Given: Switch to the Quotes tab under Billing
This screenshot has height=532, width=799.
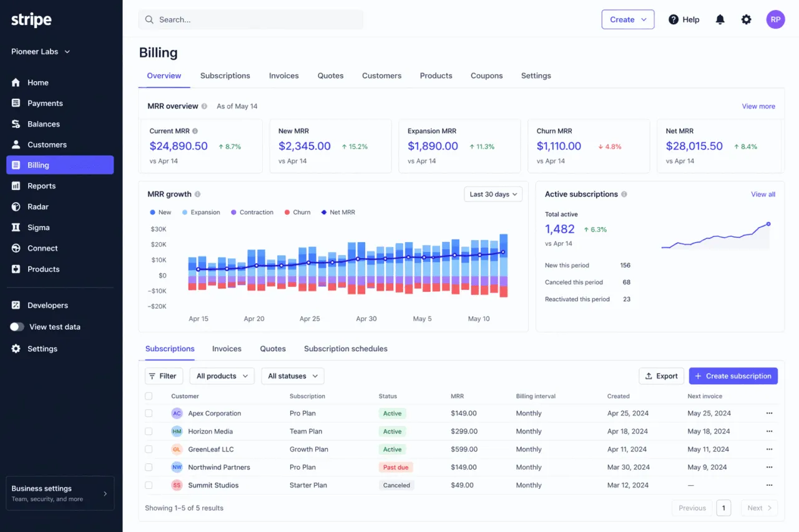Looking at the screenshot, I should pos(331,75).
